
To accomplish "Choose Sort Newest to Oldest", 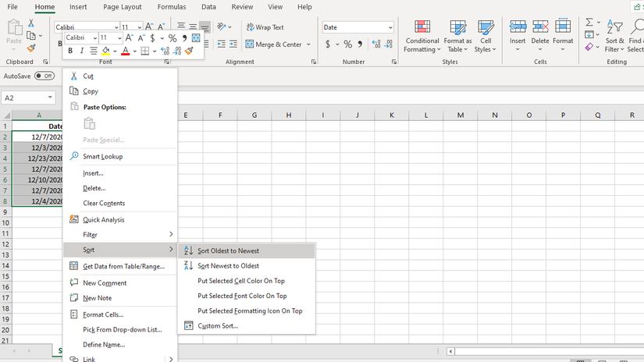I will pyautogui.click(x=228, y=266).
